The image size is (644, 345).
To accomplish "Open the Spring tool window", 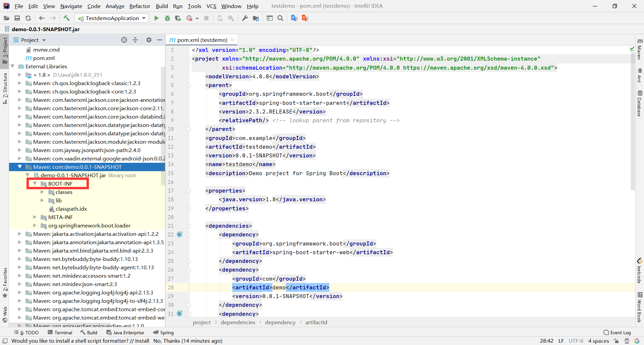I will (163, 333).
